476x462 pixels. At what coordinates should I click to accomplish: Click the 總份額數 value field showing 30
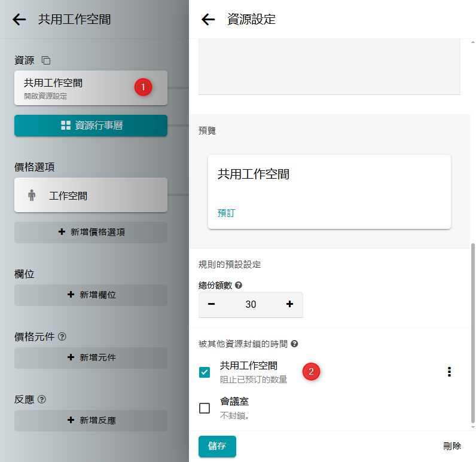click(x=251, y=304)
